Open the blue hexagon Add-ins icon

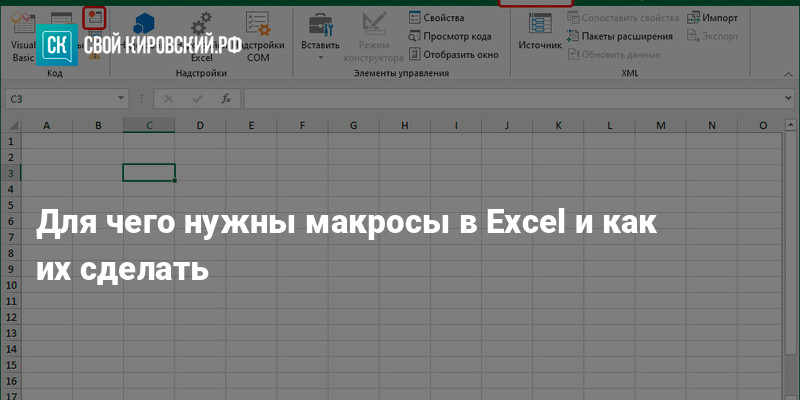coord(144,24)
